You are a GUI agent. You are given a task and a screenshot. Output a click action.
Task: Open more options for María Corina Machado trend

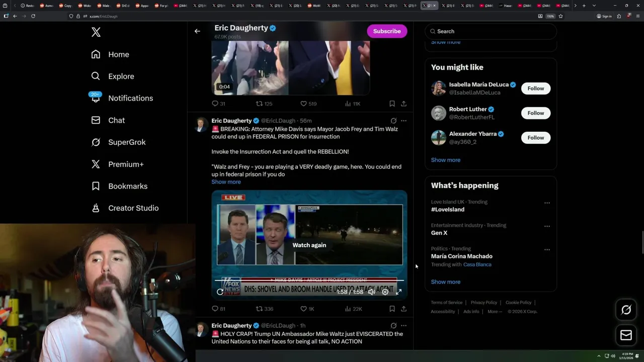click(x=547, y=250)
